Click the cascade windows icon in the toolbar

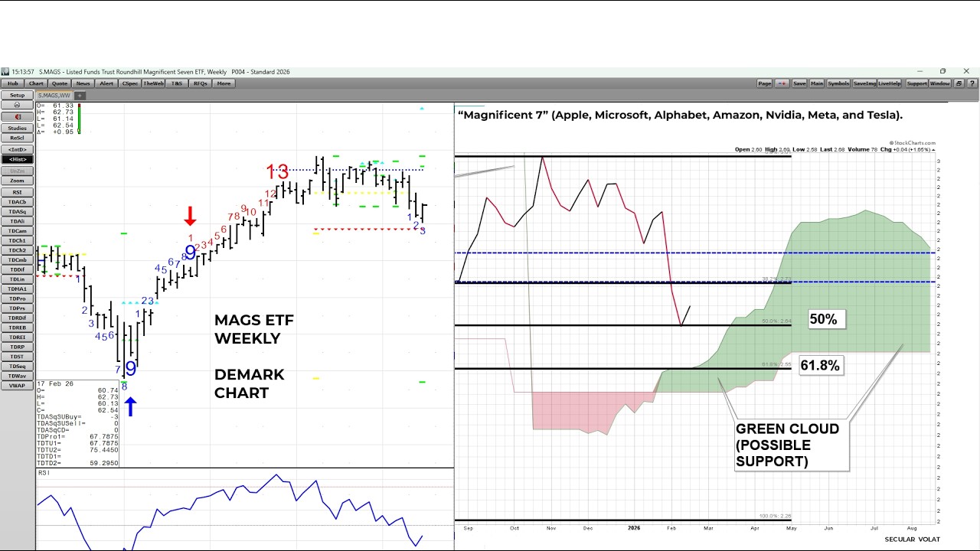(959, 83)
